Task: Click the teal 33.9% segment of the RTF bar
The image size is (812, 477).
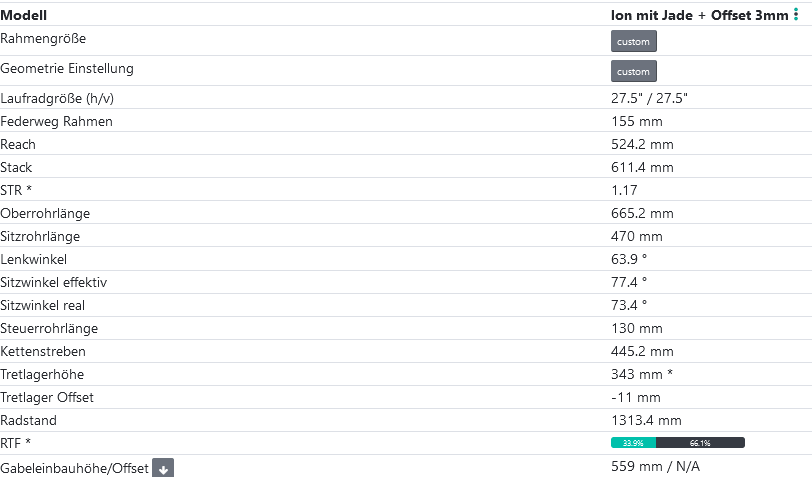Action: (x=633, y=443)
